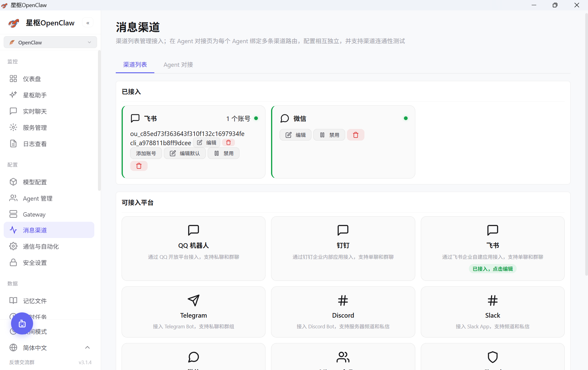Click the 服务管理 sun-gear icon
Viewport: 588px width, 370px height.
13,127
